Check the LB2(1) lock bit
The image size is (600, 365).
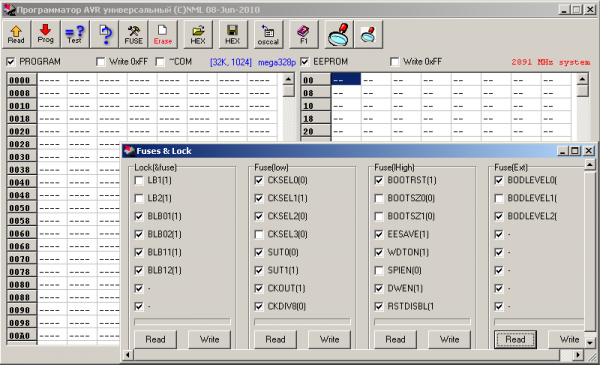coord(139,198)
